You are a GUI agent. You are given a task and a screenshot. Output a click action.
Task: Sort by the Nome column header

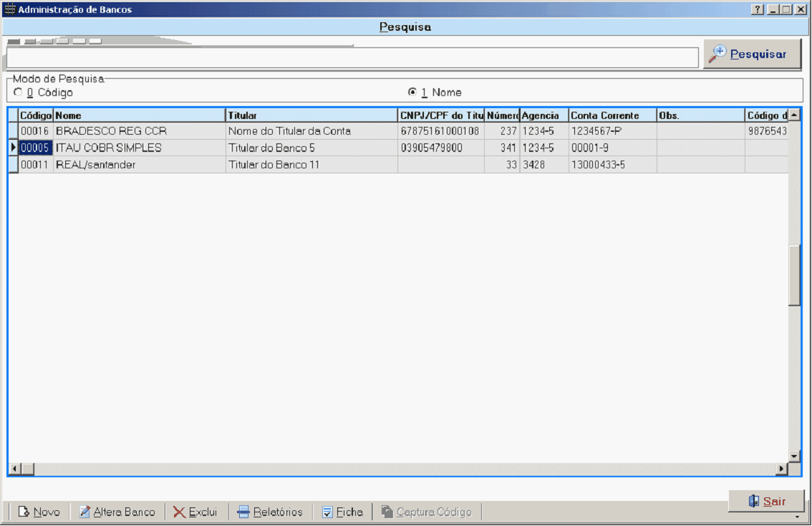(x=139, y=115)
